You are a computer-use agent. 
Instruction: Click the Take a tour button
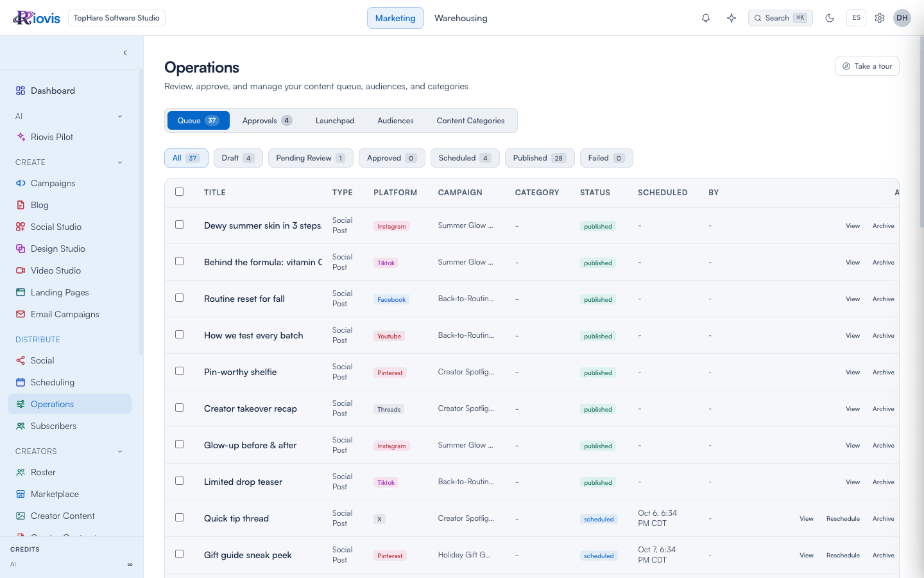pos(867,66)
